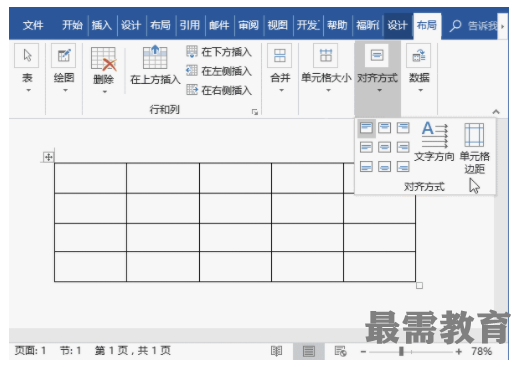Switch to the 视图 view tab
The image size is (517, 367).
pyautogui.click(x=277, y=25)
